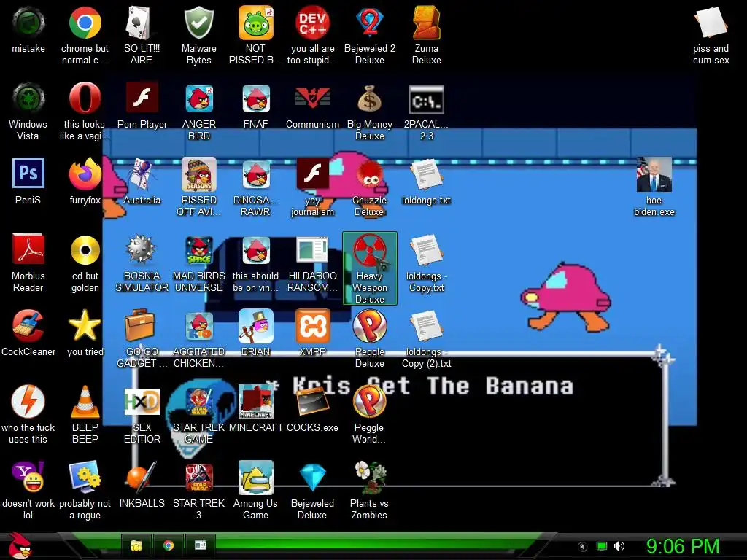The height and width of the screenshot is (560, 747).
Task: Open the "STAR TREK 3" icon
Action: [x=198, y=478]
